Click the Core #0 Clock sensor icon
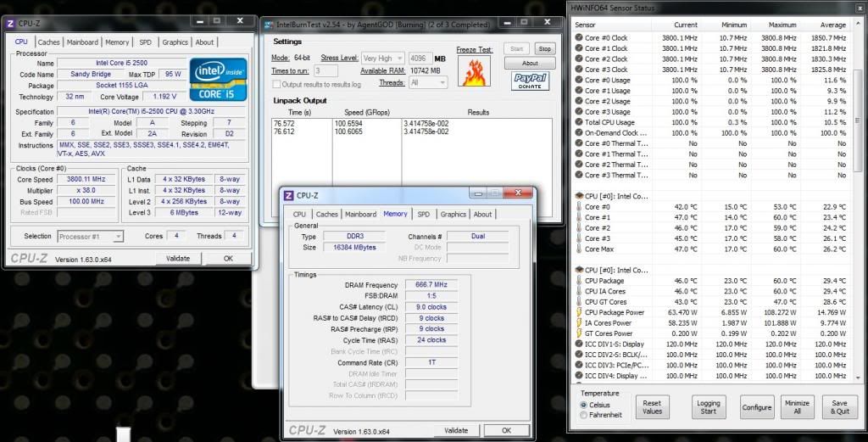 (x=578, y=37)
